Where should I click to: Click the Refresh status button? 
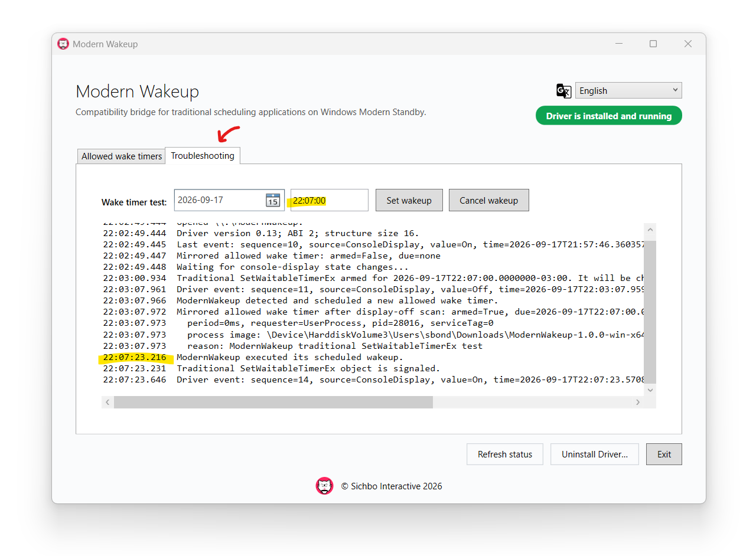point(505,454)
